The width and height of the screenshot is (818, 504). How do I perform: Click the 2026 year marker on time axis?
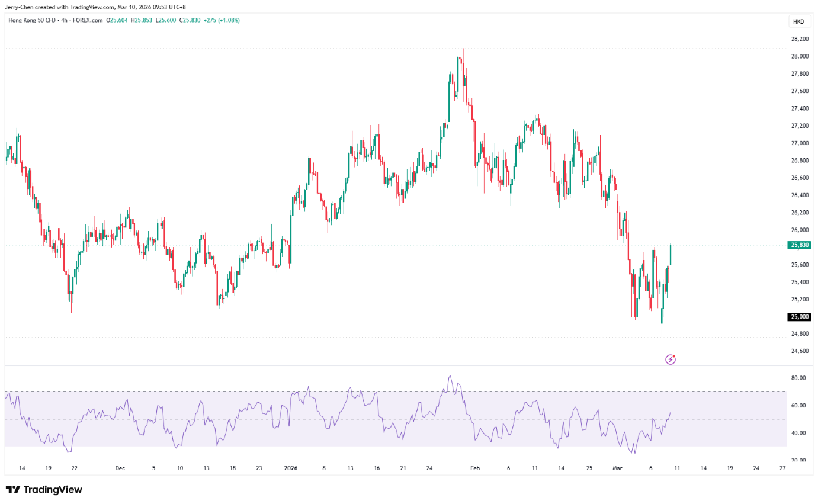tap(290, 468)
